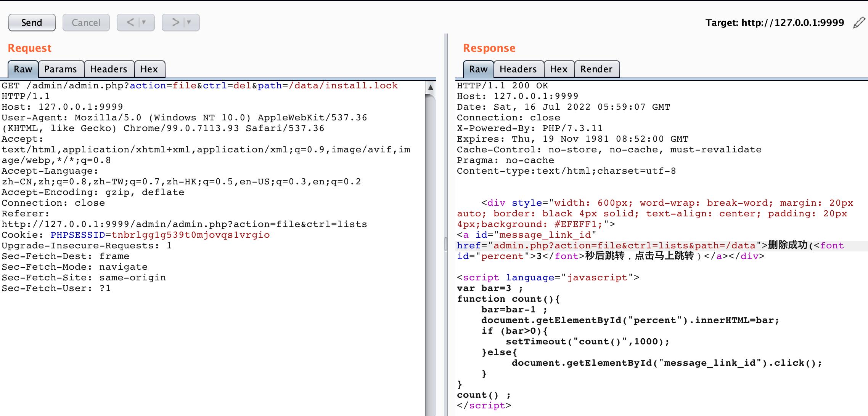Viewport: 868px width, 416px height.
Task: Click the request scrollbar up arrow
Action: pyautogui.click(x=431, y=87)
